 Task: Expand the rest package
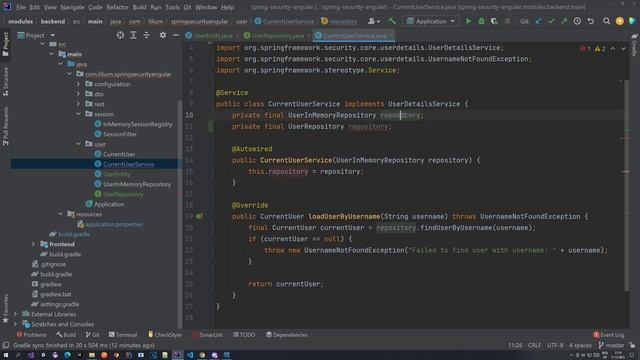click(x=78, y=104)
